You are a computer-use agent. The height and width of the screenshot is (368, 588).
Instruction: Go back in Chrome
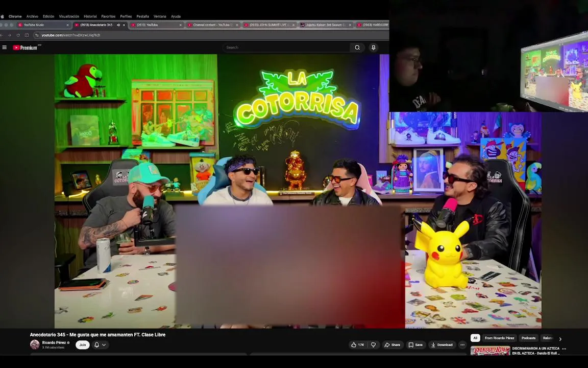tap(2, 35)
